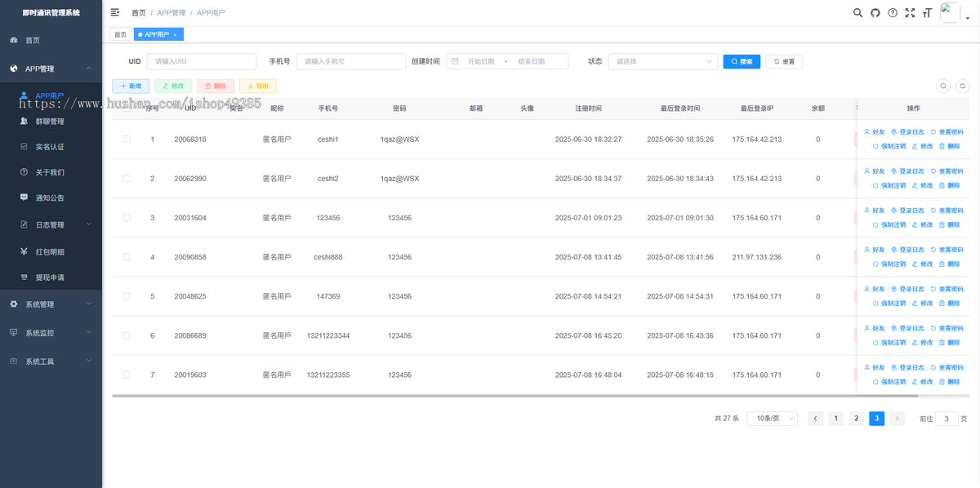The width and height of the screenshot is (980, 488).
Task: Switch to the 首页 tab
Action: point(120,34)
